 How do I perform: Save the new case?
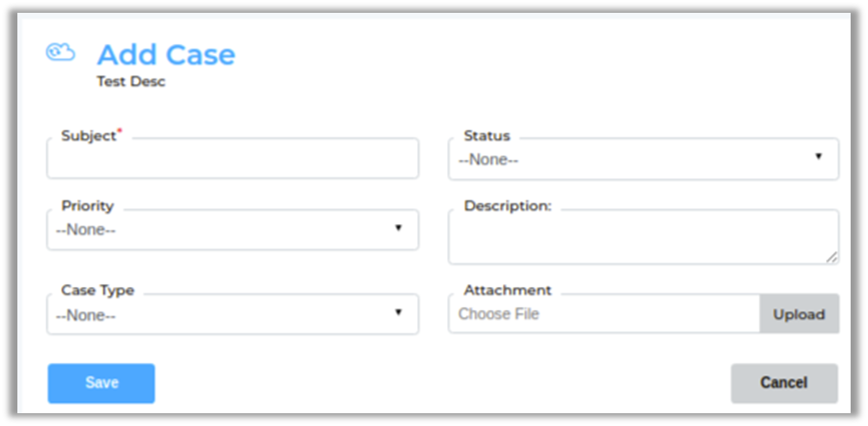pyautogui.click(x=102, y=383)
